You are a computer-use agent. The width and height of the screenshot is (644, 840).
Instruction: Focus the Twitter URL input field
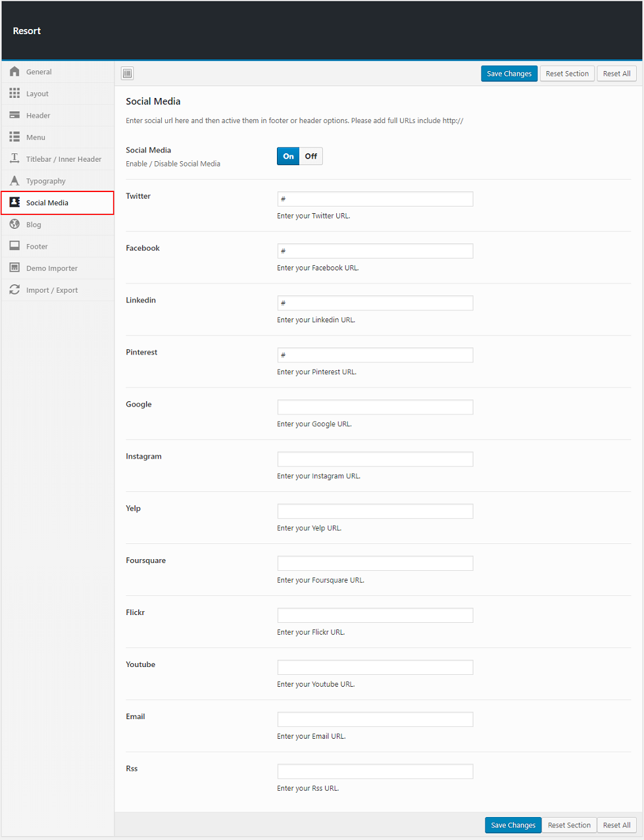coord(375,199)
